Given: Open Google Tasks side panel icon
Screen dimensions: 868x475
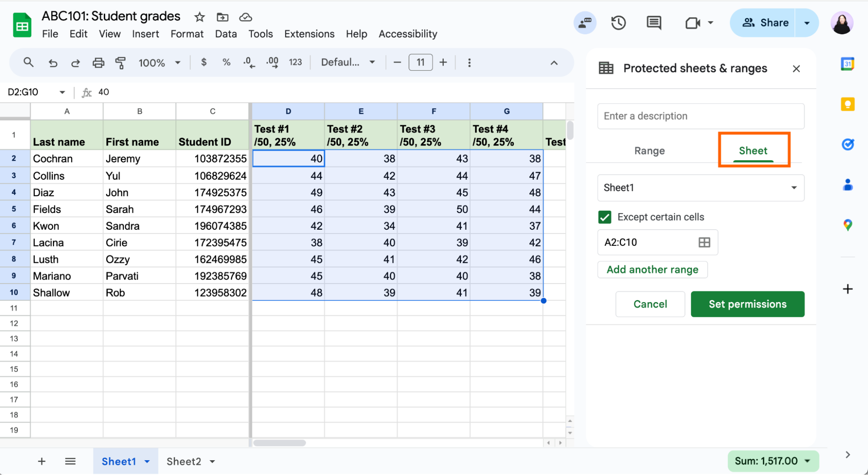Looking at the screenshot, I should click(848, 144).
